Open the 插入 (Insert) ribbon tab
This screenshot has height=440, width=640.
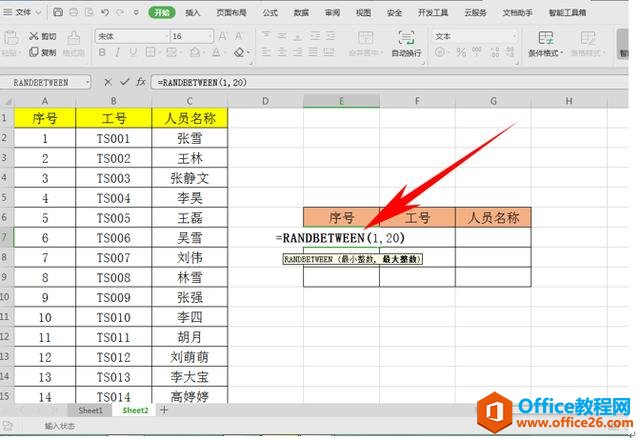click(x=193, y=13)
